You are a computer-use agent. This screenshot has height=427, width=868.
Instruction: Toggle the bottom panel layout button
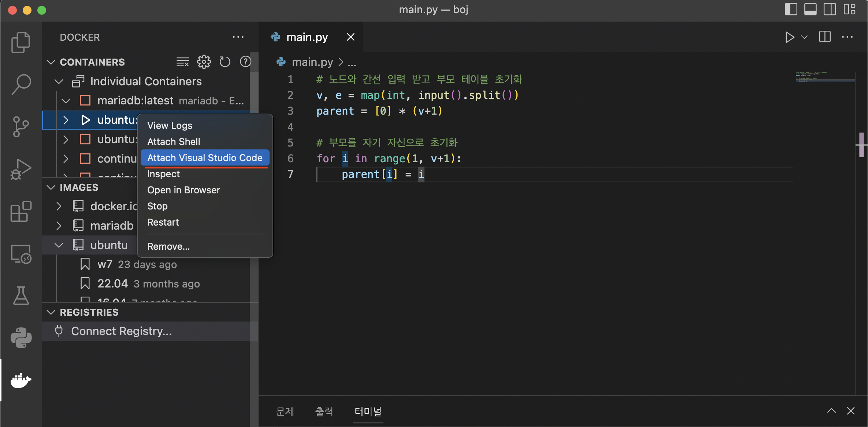(810, 9)
